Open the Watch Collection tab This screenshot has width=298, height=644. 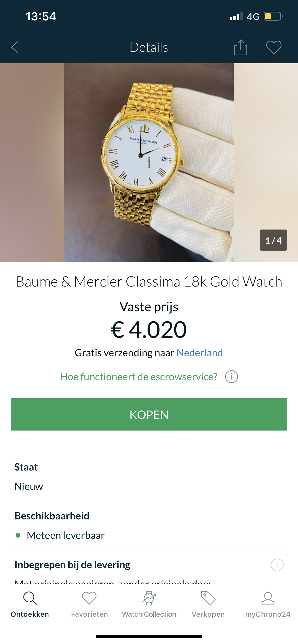pyautogui.click(x=149, y=604)
